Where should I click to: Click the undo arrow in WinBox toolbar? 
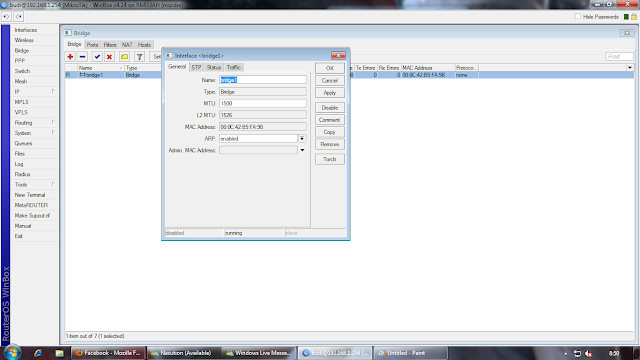point(7,17)
